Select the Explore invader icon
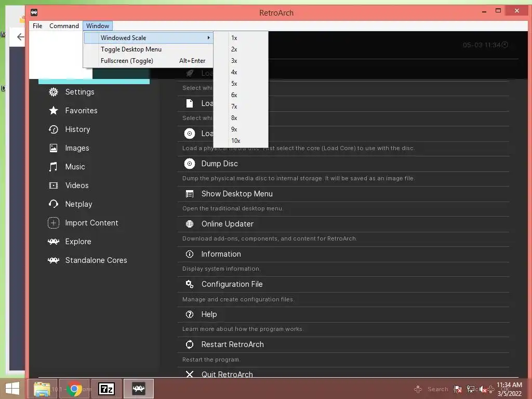This screenshot has width=532, height=399. click(54, 242)
